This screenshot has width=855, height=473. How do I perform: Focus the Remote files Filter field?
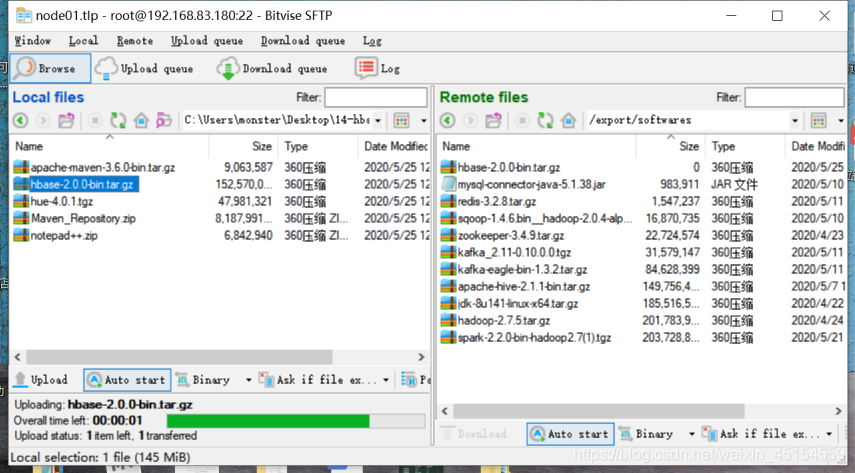click(x=794, y=97)
